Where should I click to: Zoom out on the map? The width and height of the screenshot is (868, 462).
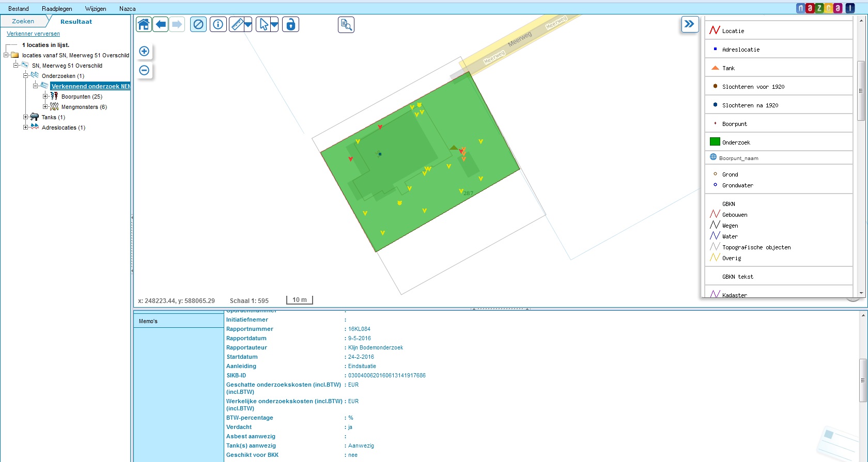[144, 70]
